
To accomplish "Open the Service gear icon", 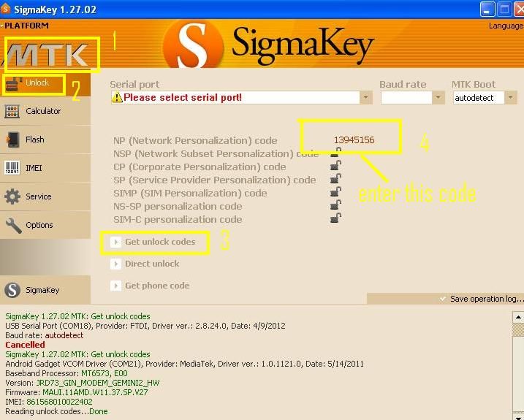I will point(12,196).
